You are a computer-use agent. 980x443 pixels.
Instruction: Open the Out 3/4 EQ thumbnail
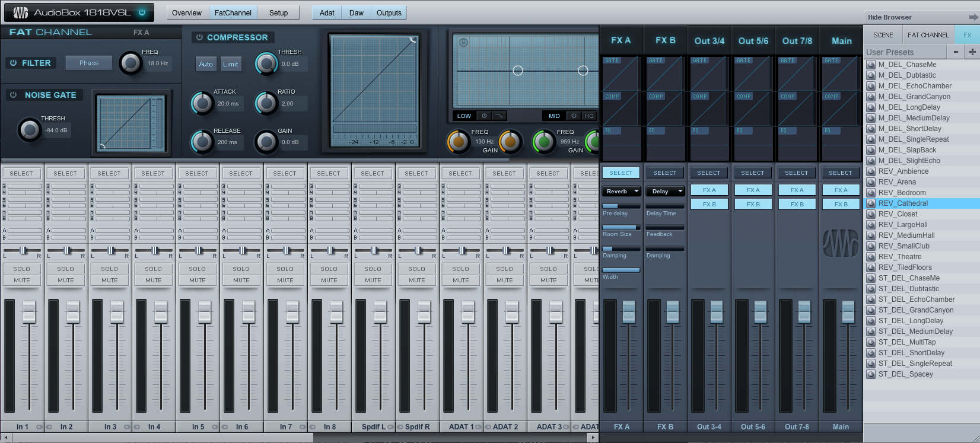coord(708,143)
